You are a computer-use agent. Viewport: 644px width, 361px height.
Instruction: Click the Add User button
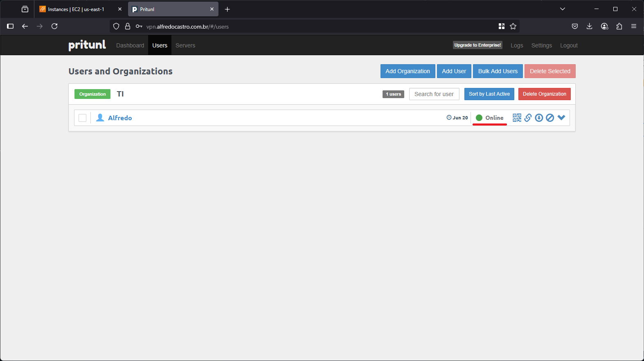point(454,71)
